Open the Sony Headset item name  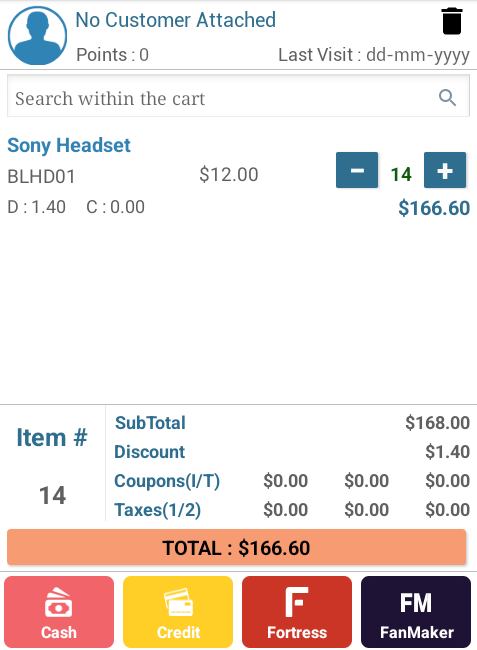(x=69, y=146)
